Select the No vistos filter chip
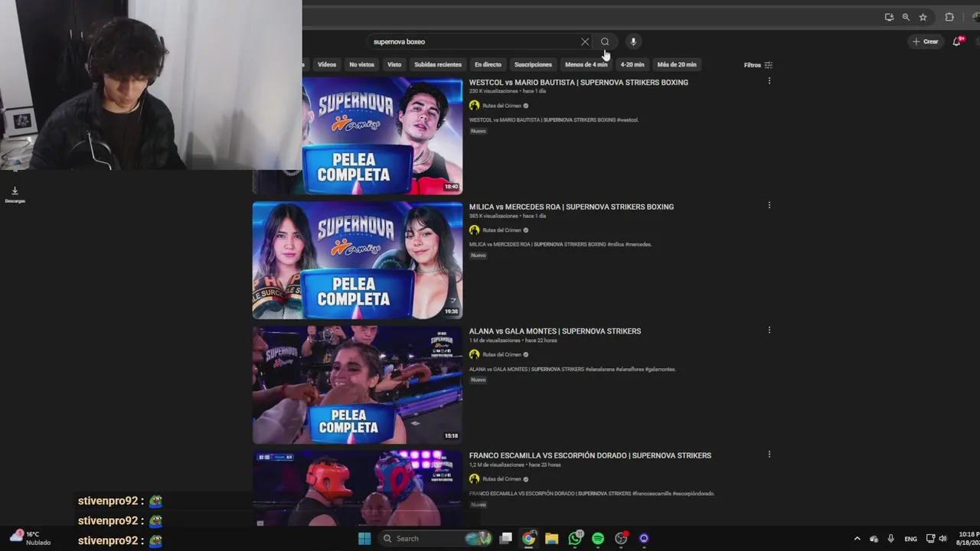Viewport: 980px width, 551px height. (361, 64)
